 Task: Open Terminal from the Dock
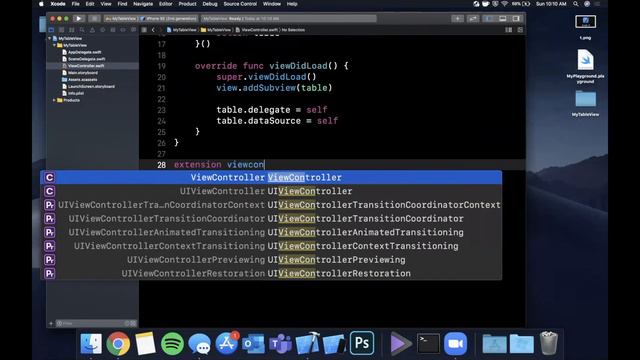[428, 344]
